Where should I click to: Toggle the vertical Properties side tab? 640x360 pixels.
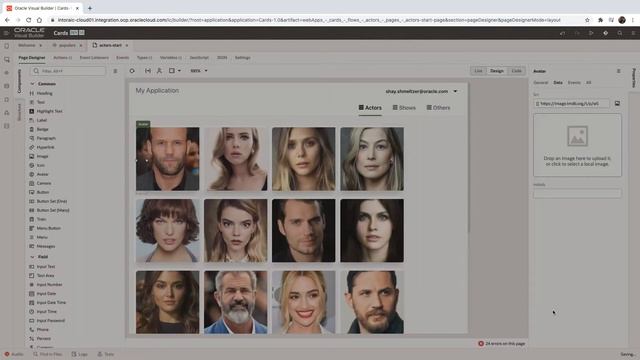633,78
